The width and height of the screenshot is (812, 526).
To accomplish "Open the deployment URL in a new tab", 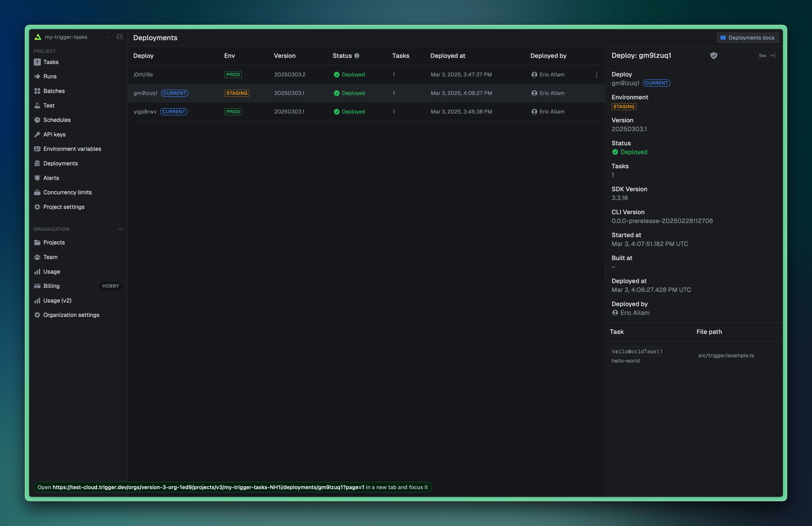I will click(x=233, y=487).
